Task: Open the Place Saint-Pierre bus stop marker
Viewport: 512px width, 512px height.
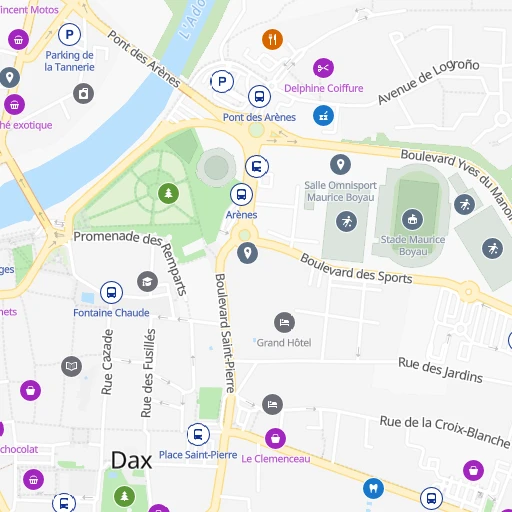Action: pyautogui.click(x=198, y=434)
